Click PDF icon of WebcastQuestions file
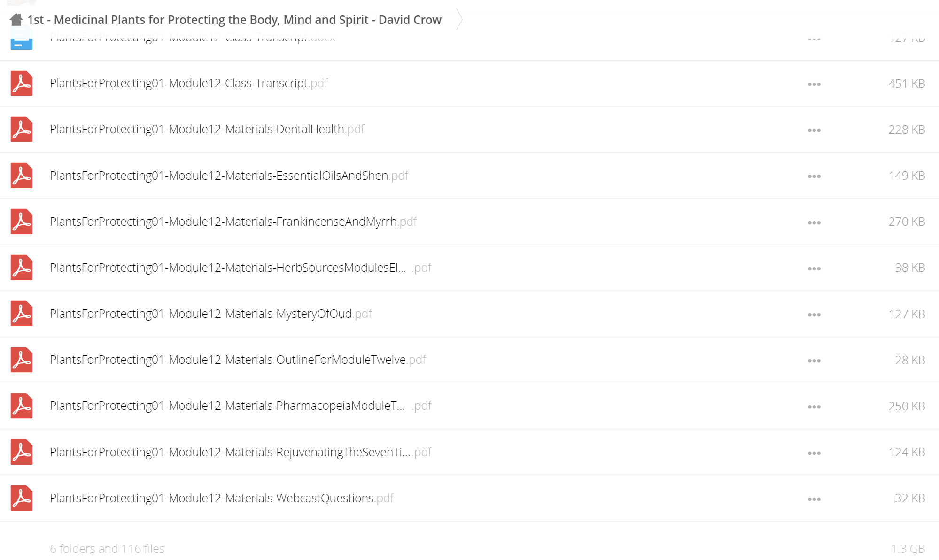Image resolution: width=939 pixels, height=560 pixels. pos(22,498)
